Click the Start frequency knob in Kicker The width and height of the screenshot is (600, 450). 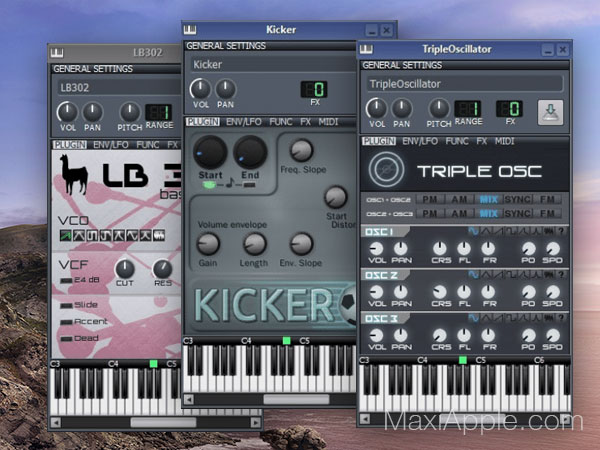(210, 152)
